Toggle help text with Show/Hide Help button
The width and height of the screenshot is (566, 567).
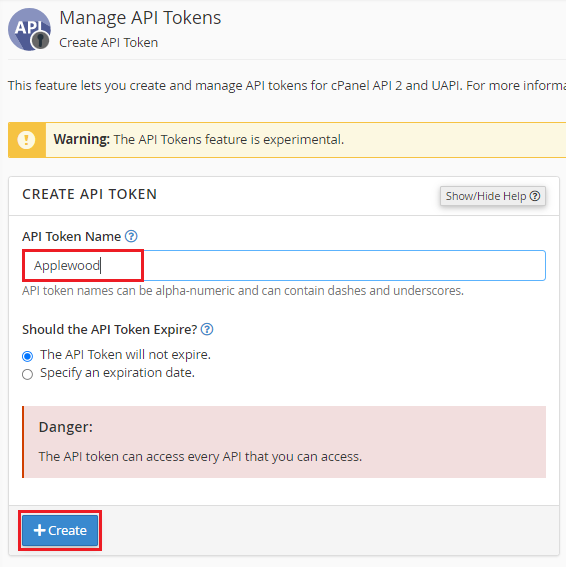[x=493, y=196]
